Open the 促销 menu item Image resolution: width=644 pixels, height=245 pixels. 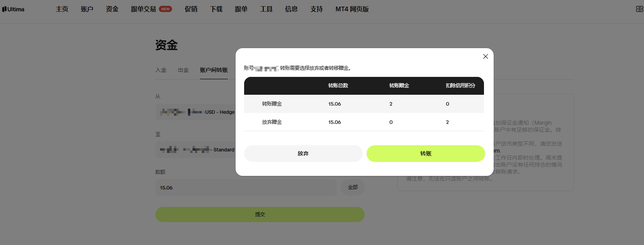click(191, 9)
